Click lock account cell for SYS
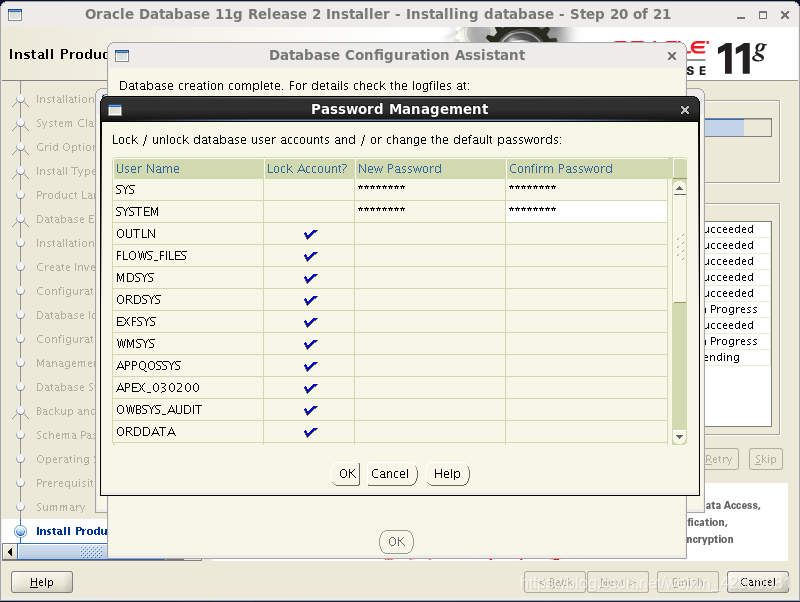The image size is (800, 602). (309, 190)
